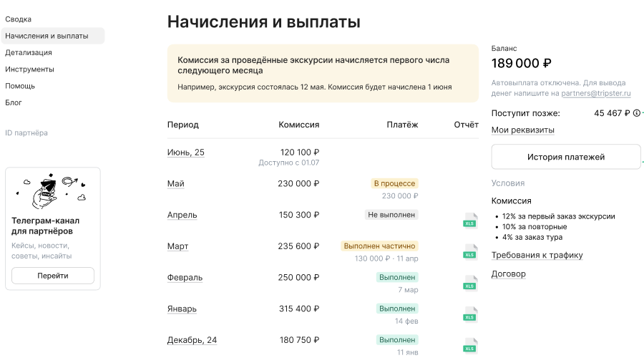Go to Детализация in the sidebar

click(29, 52)
